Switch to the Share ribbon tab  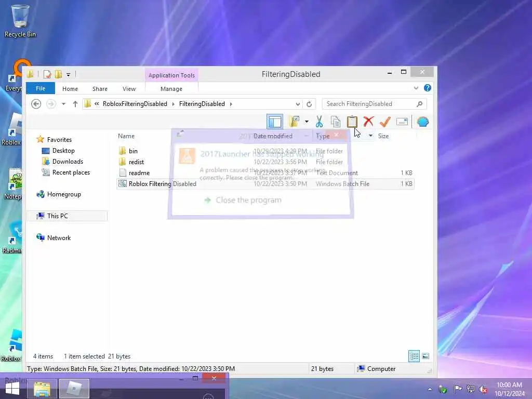pos(100,88)
